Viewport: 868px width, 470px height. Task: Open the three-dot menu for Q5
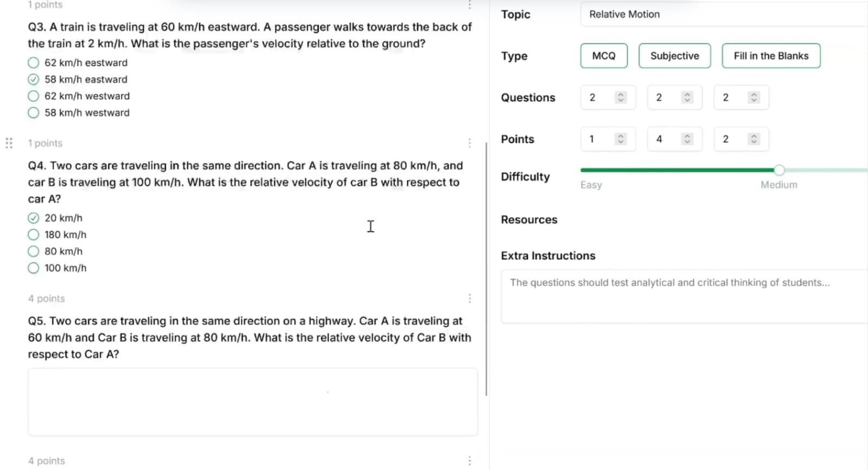(x=469, y=299)
